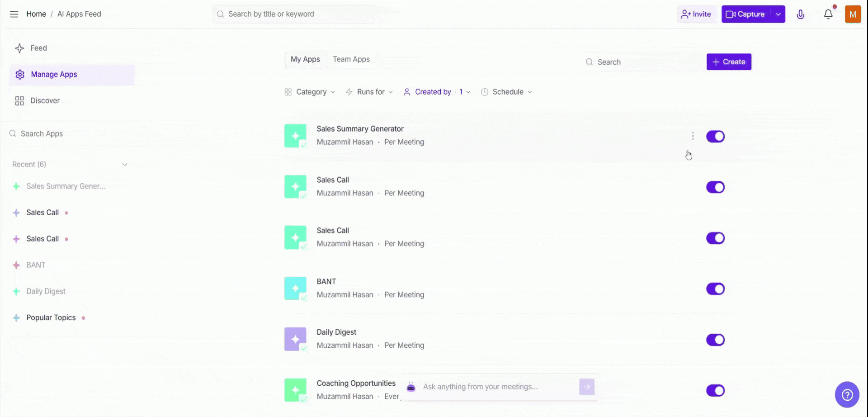The height and width of the screenshot is (417, 868).
Task: Click the Create button
Action: [729, 62]
